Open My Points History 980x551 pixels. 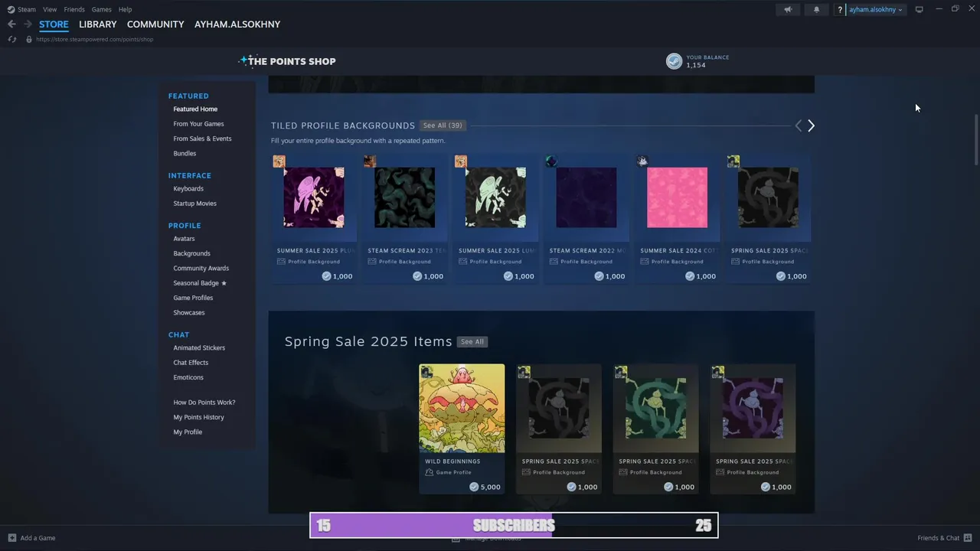198,417
